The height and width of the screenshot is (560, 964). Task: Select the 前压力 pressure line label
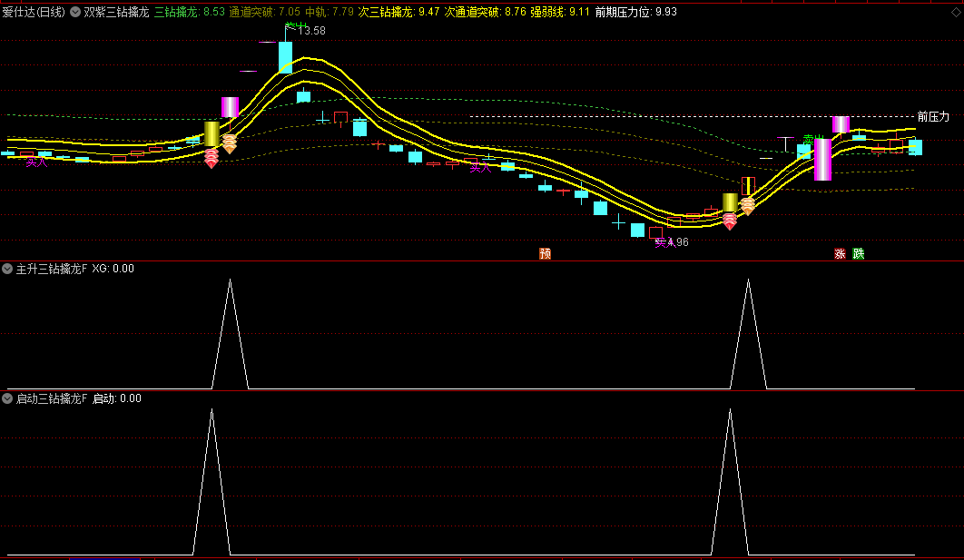932,117
